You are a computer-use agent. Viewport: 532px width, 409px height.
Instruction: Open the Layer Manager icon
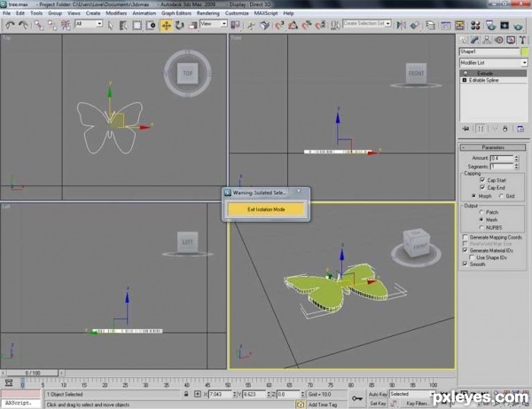(x=431, y=26)
